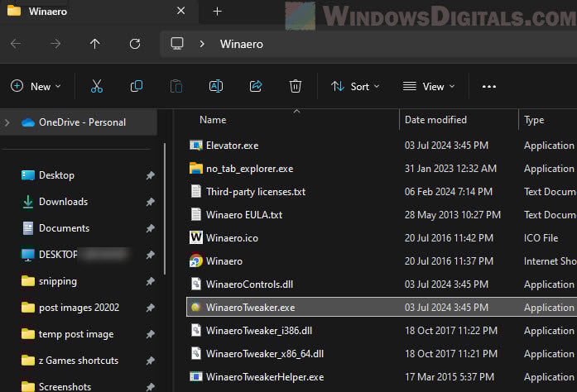Click the WinaeroTweaker.exe app icon

[x=195, y=307]
